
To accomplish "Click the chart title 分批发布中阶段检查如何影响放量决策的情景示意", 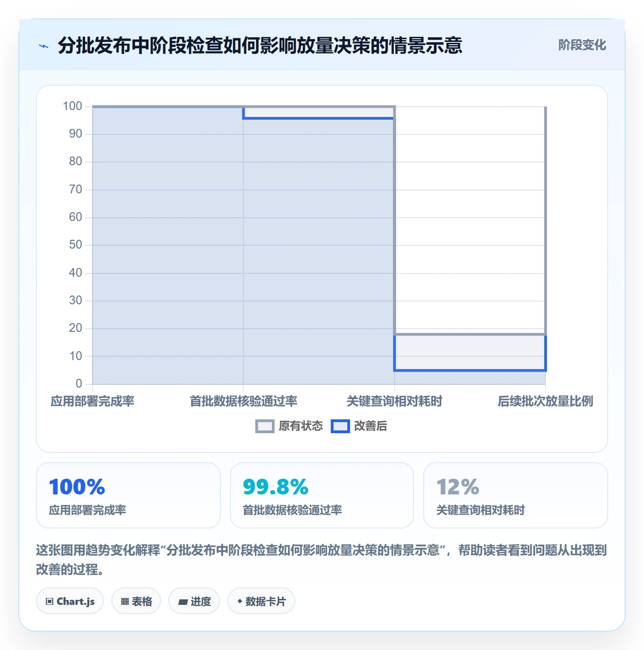I will 260,46.
